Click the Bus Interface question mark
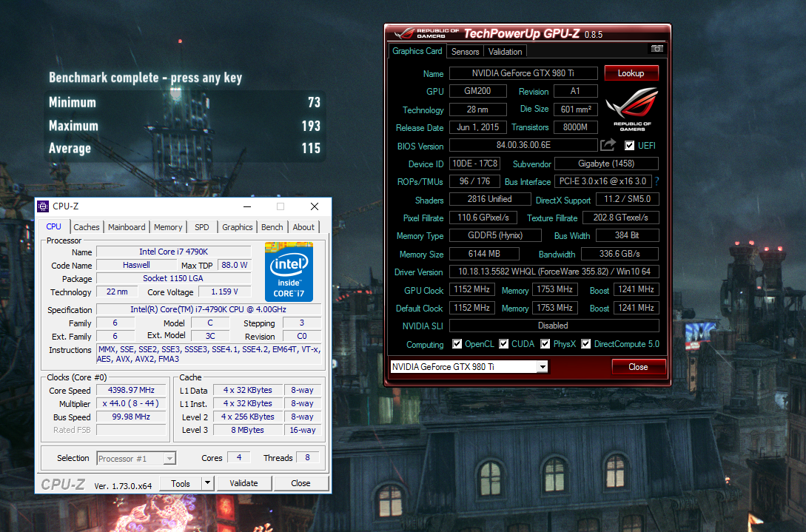Screen dimensions: 806x532 pyautogui.click(x=657, y=181)
